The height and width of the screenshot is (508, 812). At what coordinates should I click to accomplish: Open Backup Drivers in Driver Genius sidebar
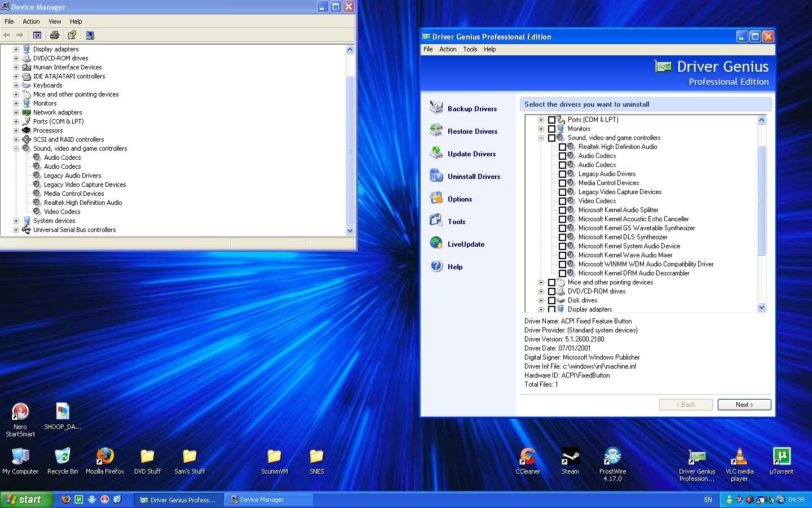pyautogui.click(x=472, y=108)
